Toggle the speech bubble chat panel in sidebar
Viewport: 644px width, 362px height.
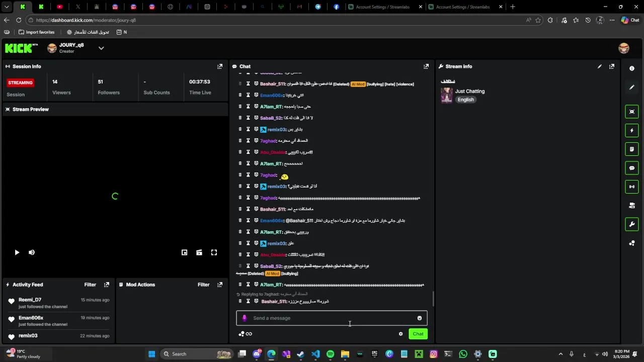coord(632,168)
